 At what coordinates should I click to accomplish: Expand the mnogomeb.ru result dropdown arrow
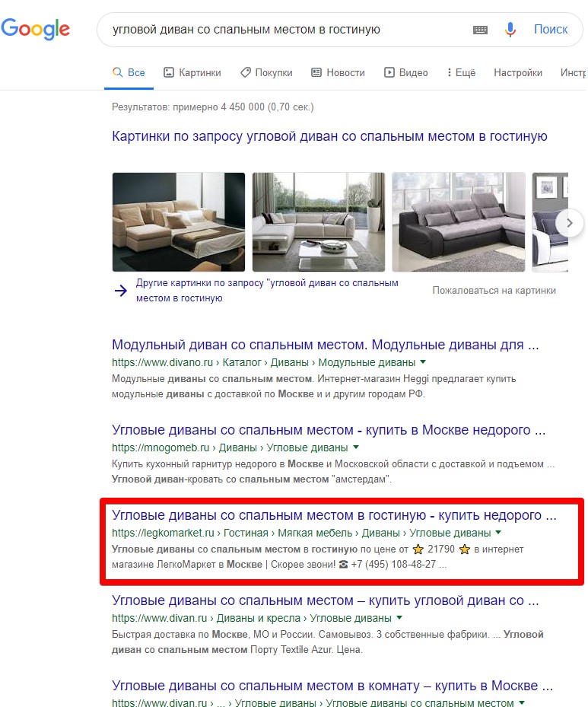tap(356, 447)
